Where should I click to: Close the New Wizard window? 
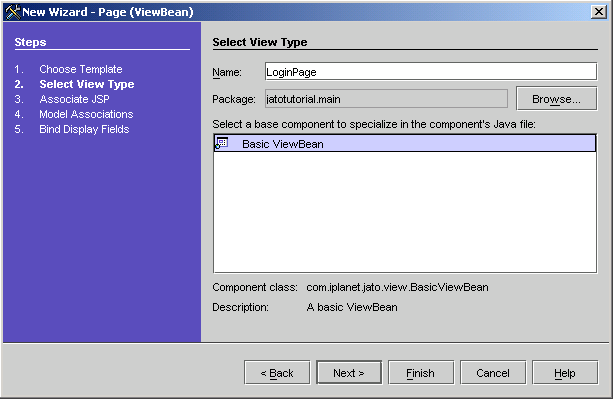pos(599,12)
